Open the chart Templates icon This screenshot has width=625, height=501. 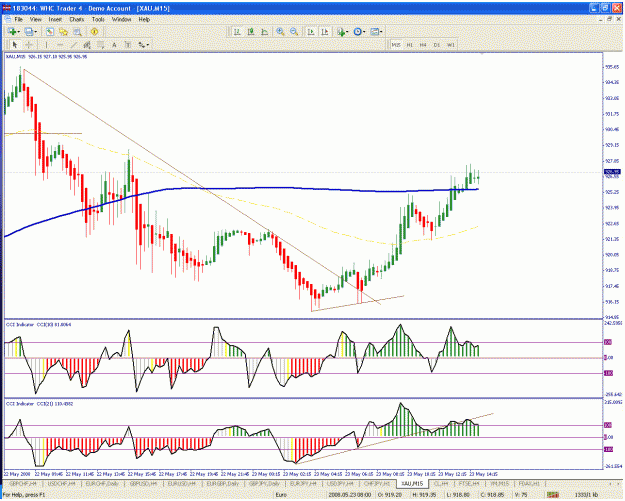(374, 32)
